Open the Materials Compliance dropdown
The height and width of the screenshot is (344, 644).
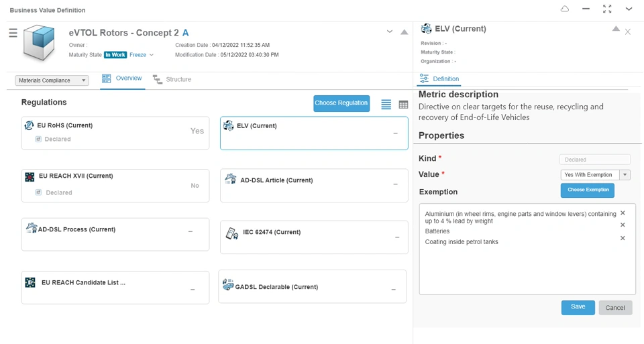(52, 80)
